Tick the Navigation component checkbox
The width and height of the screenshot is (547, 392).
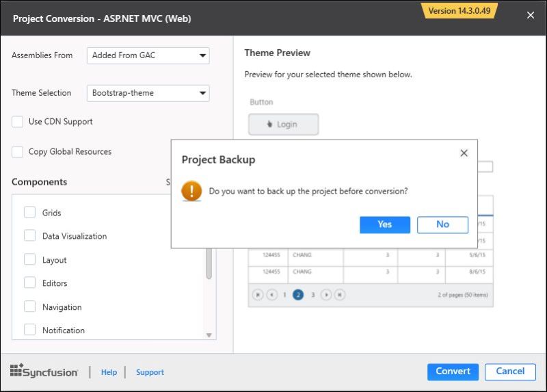click(29, 306)
